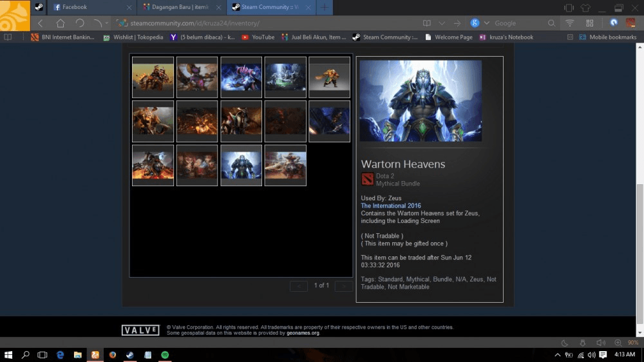The image size is (644, 362).
Task: Open the reading mode book icon
Action: (x=427, y=23)
